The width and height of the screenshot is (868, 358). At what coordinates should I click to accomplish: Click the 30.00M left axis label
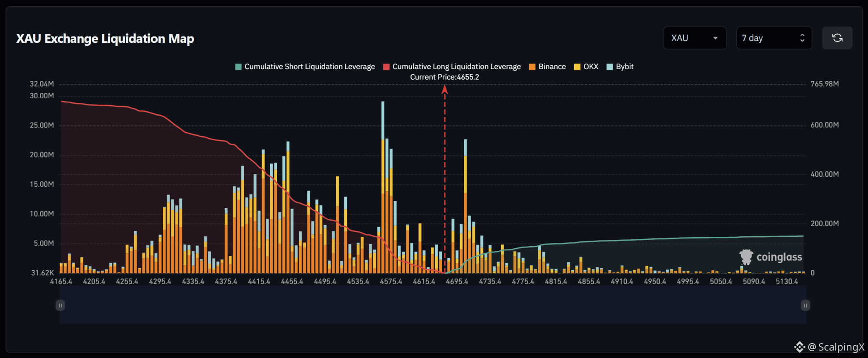[x=42, y=96]
